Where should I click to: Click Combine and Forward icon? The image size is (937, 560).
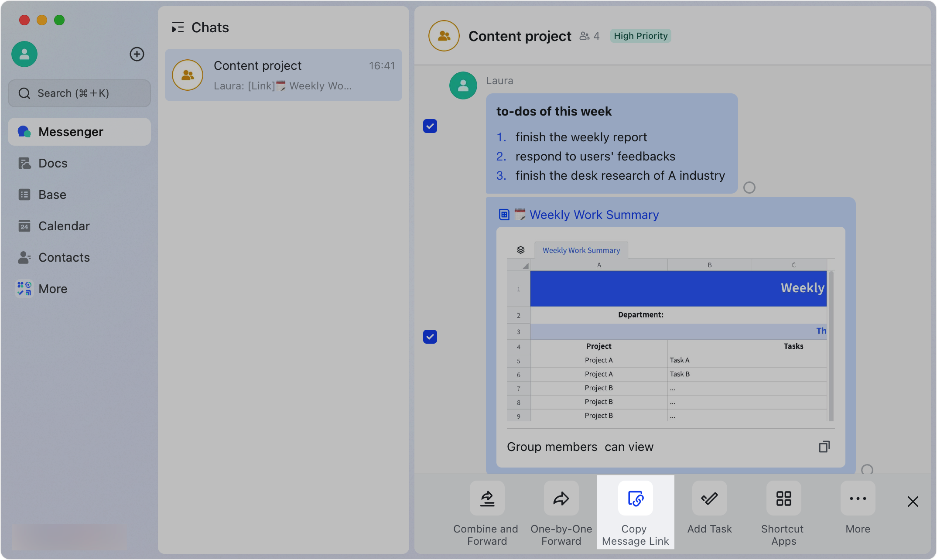click(x=487, y=499)
